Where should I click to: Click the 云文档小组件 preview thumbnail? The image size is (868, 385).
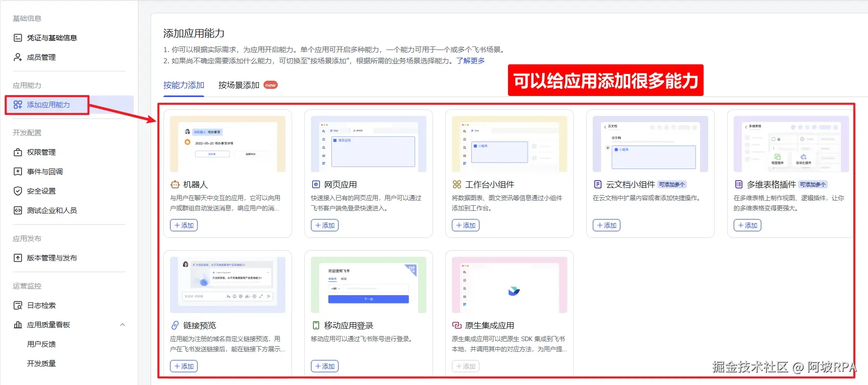pos(650,144)
